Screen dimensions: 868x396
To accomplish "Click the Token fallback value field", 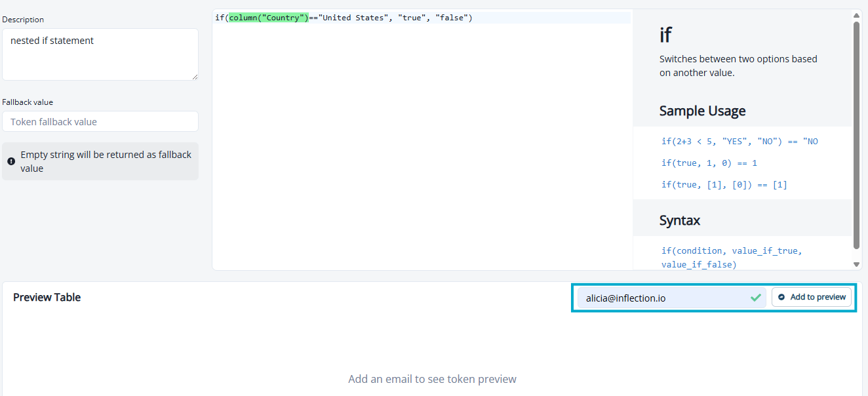I will [100, 121].
